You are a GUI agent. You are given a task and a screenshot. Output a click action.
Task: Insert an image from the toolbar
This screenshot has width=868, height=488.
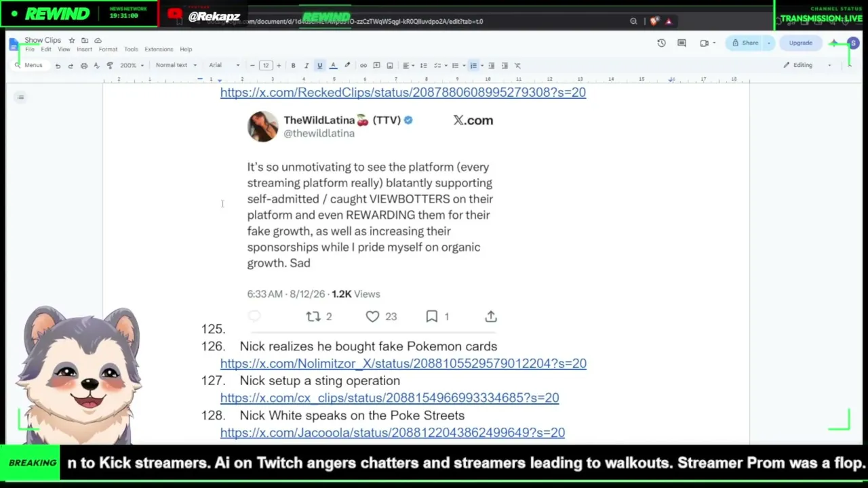click(x=389, y=66)
